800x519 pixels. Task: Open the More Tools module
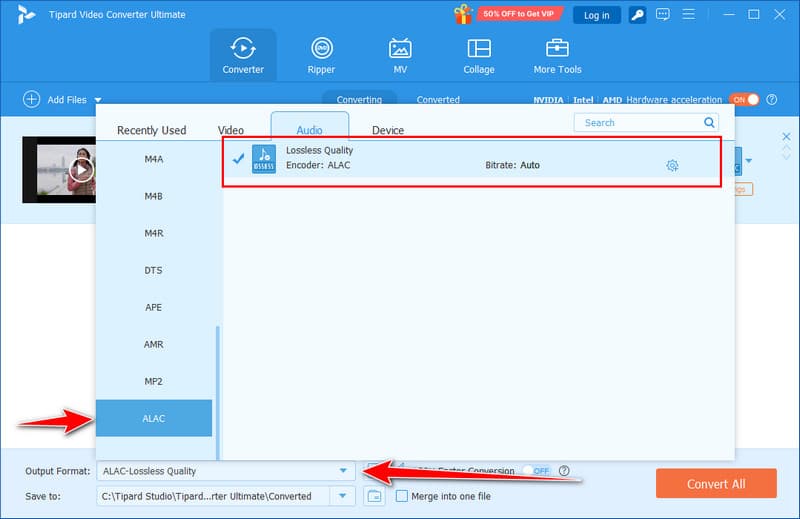click(x=557, y=55)
